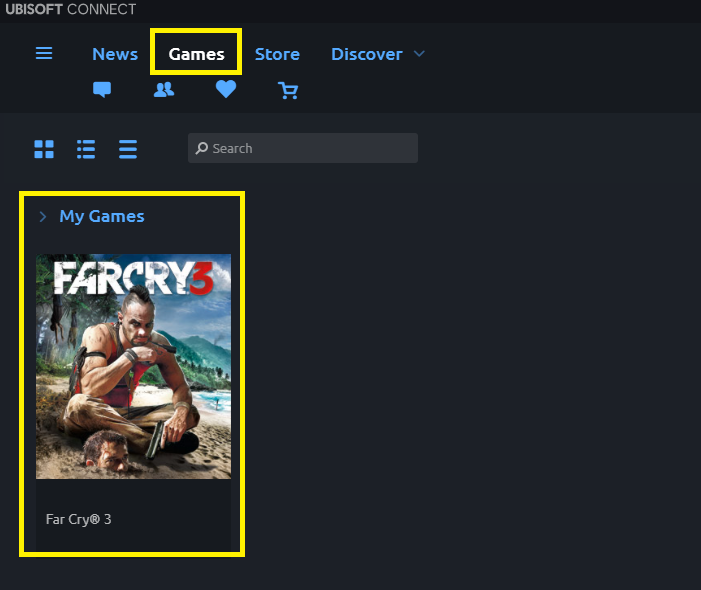Expand the Discover dropdown chevron
Screen dimensions: 701x590
(x=419, y=54)
